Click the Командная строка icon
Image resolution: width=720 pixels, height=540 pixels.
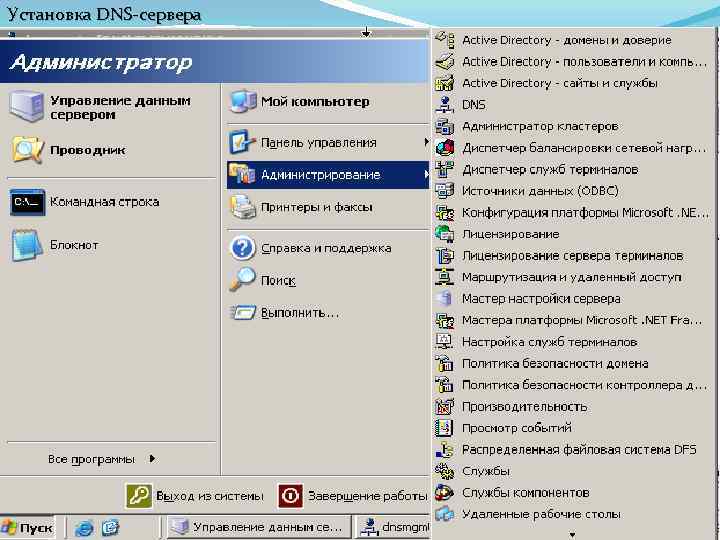coord(28,202)
